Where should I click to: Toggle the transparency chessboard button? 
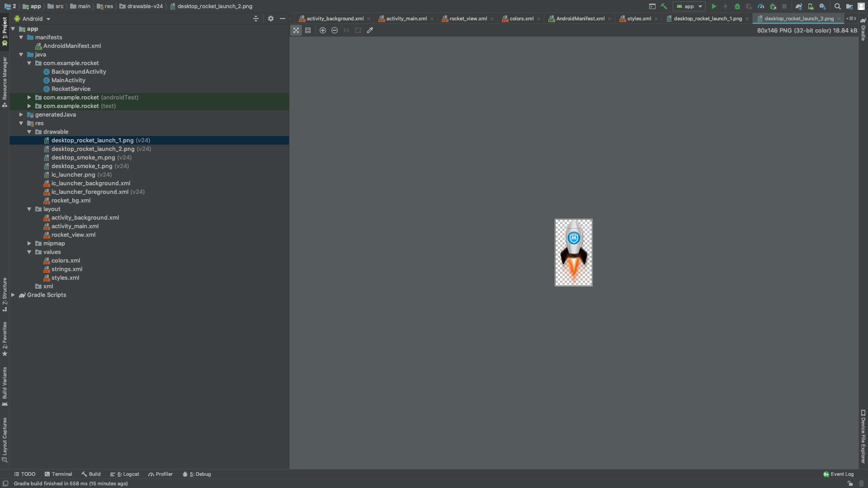[296, 30]
